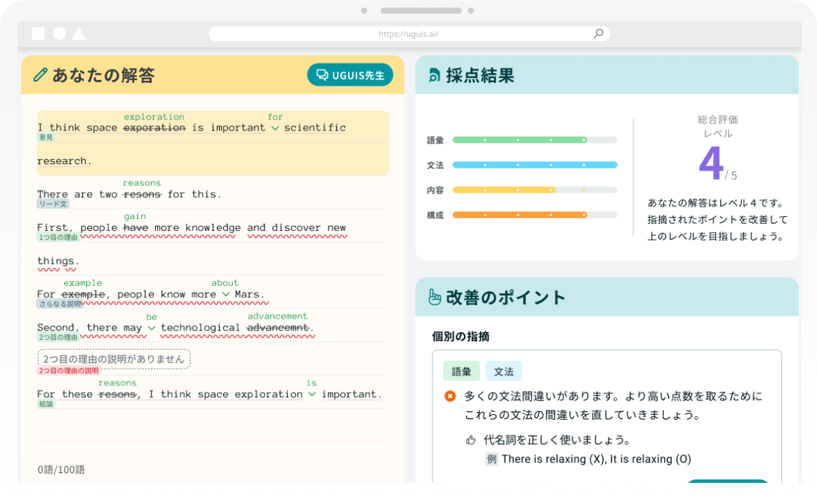
Task: Expand the 'about' insertion caret before Mars
Action: pos(225,295)
